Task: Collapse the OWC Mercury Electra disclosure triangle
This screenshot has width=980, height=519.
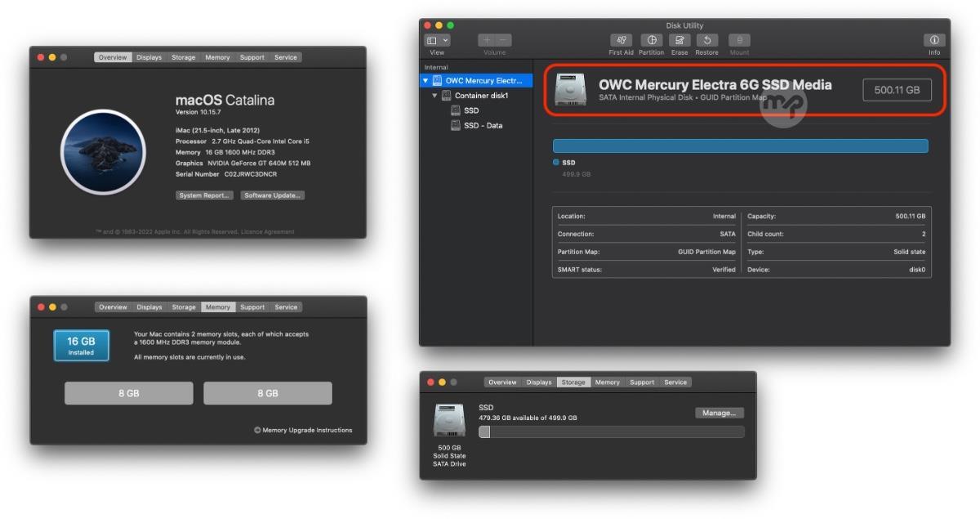Action: pos(425,81)
